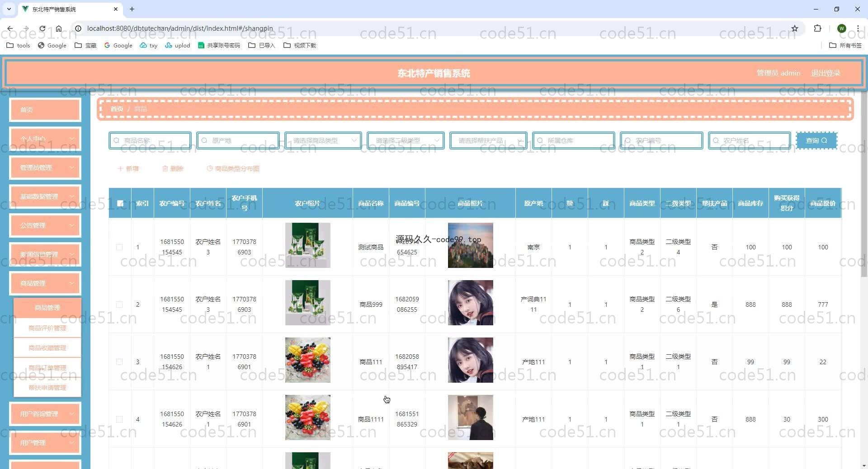
Task: Click the plus icon of 新增
Action: click(120, 169)
